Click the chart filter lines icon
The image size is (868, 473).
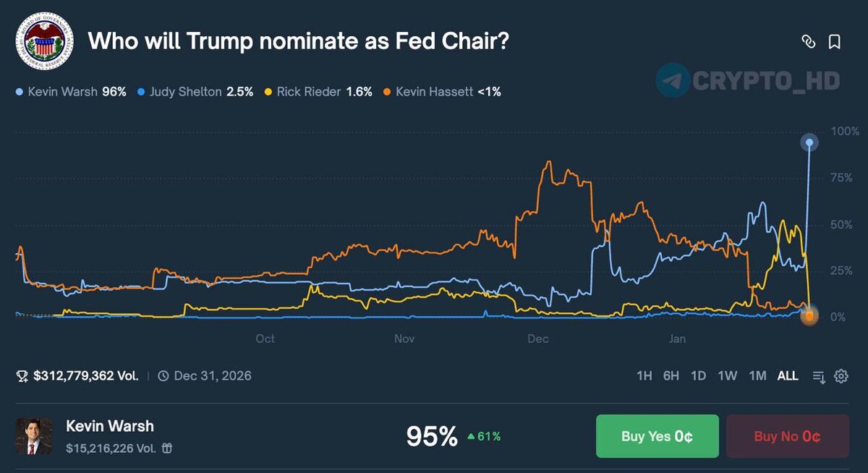(819, 376)
